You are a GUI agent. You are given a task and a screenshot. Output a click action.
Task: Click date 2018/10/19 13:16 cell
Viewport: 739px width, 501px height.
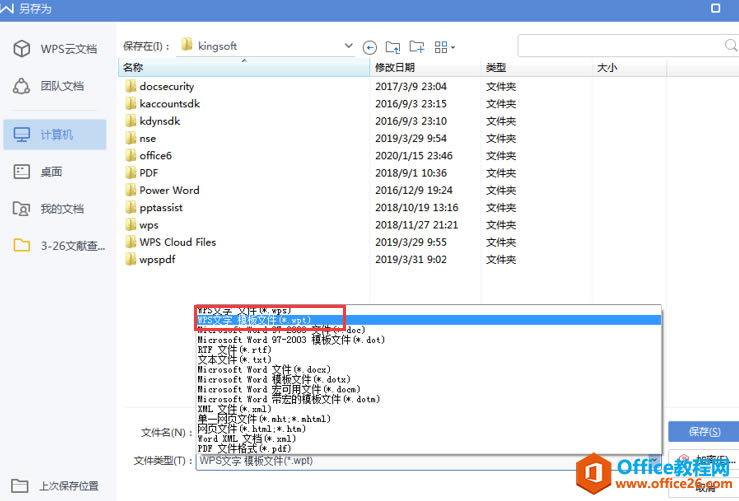(417, 207)
